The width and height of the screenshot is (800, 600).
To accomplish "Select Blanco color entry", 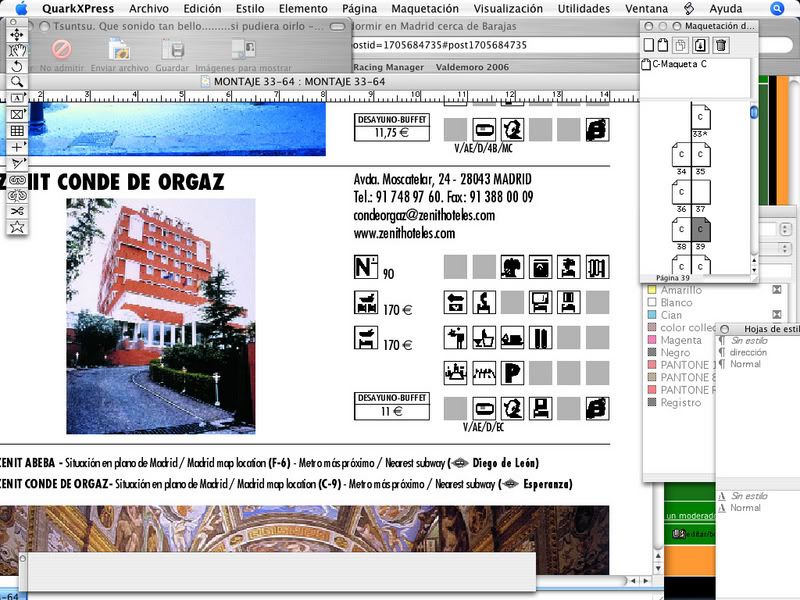I will [x=676, y=303].
